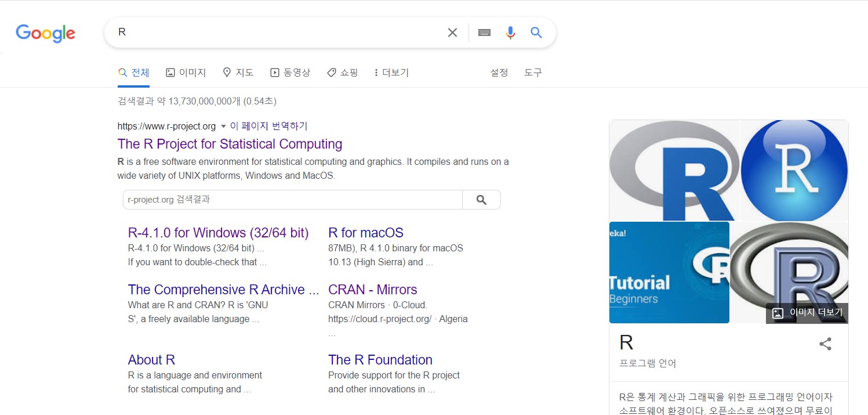Screen dimensions: 868x415
Task: Click the blue magnifier search button
Action: click(x=536, y=33)
